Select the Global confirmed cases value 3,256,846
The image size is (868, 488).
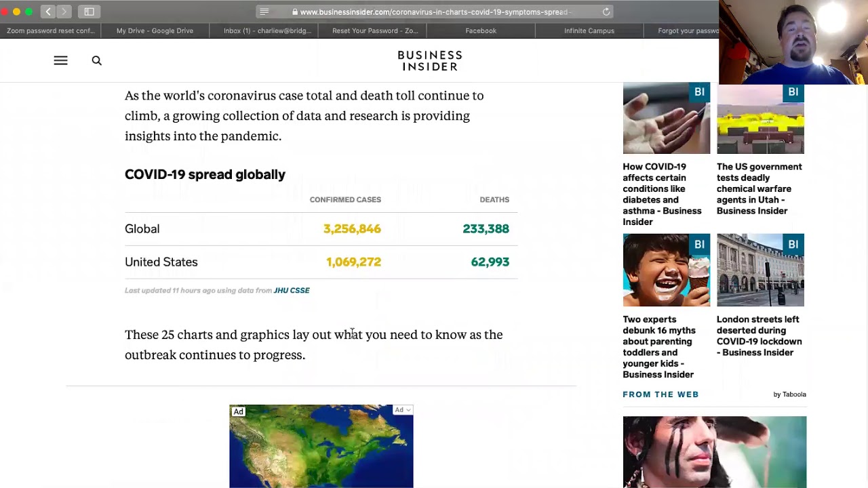point(352,229)
